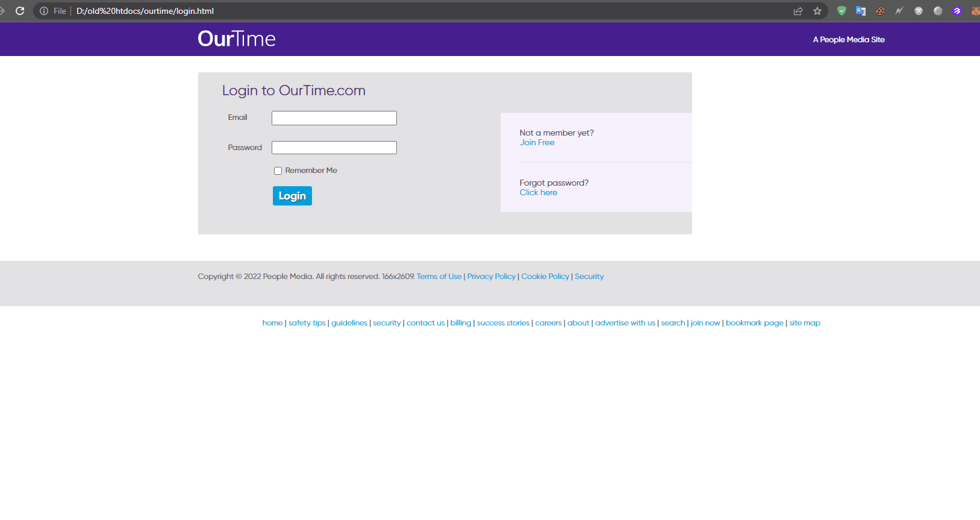Viewport: 980px width, 520px height.
Task: Click the 'A People Media Site' header text
Action: tap(849, 40)
